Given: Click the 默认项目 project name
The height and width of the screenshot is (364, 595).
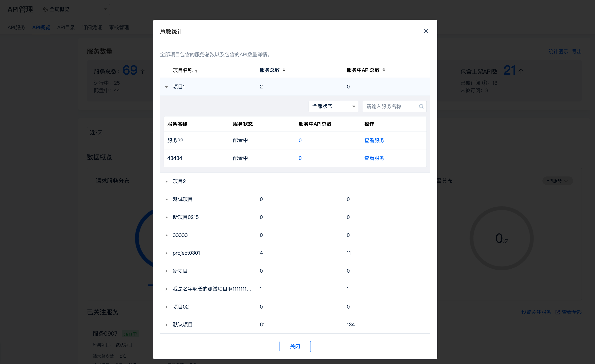Looking at the screenshot, I should (183, 325).
